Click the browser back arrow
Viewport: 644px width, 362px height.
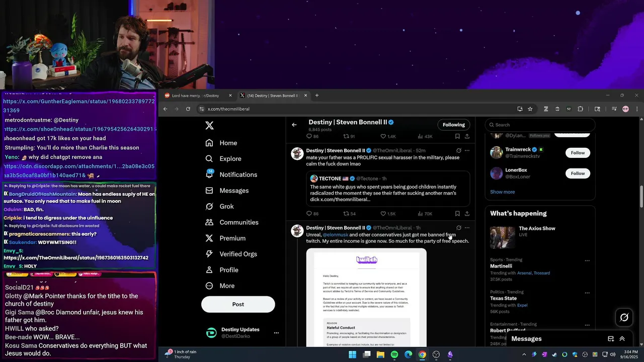165,109
